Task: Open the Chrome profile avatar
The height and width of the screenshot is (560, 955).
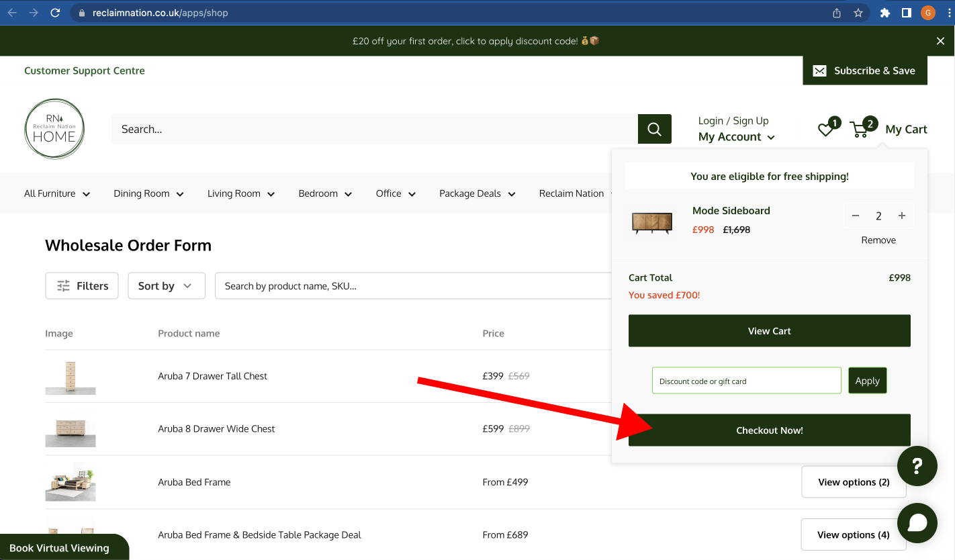Action: coord(928,13)
